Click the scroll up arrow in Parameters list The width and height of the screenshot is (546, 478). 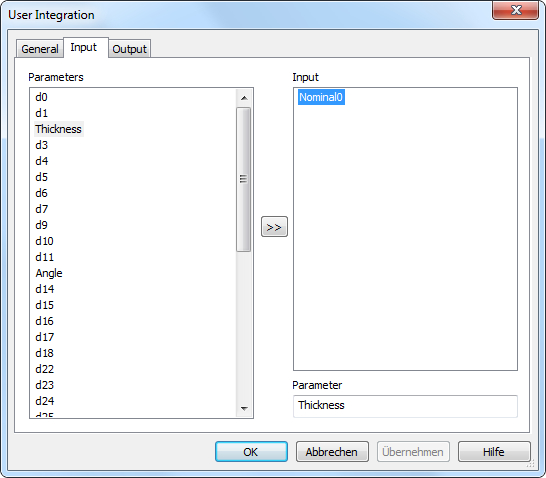244,98
